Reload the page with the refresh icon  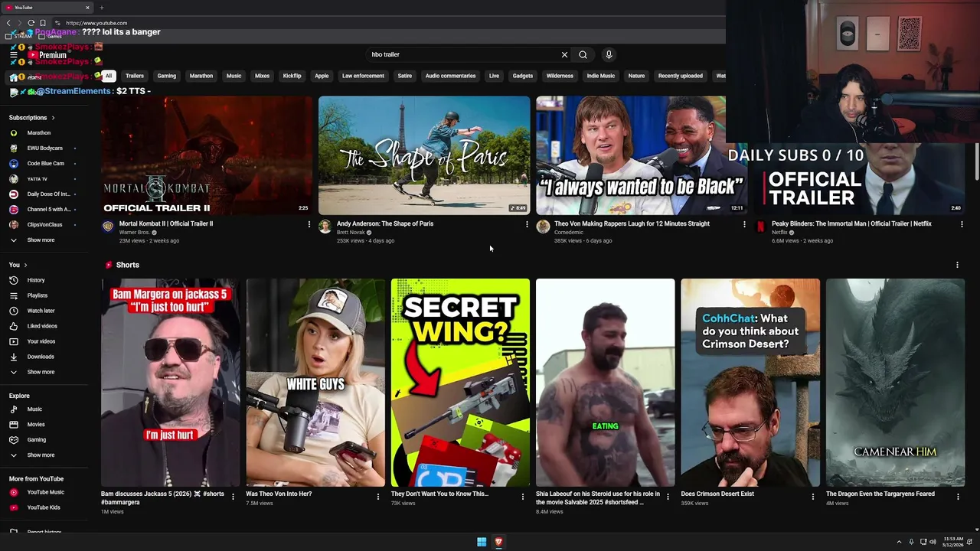tap(31, 23)
